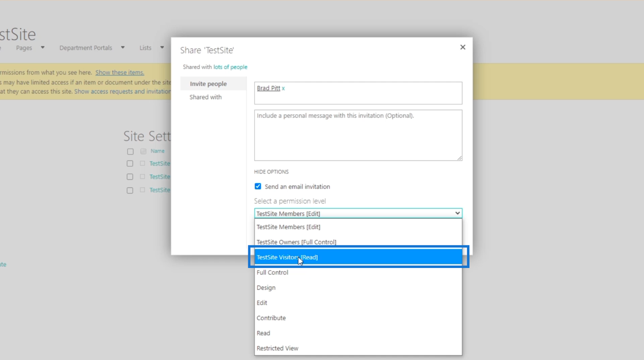Pick Edit permission level

point(358,303)
